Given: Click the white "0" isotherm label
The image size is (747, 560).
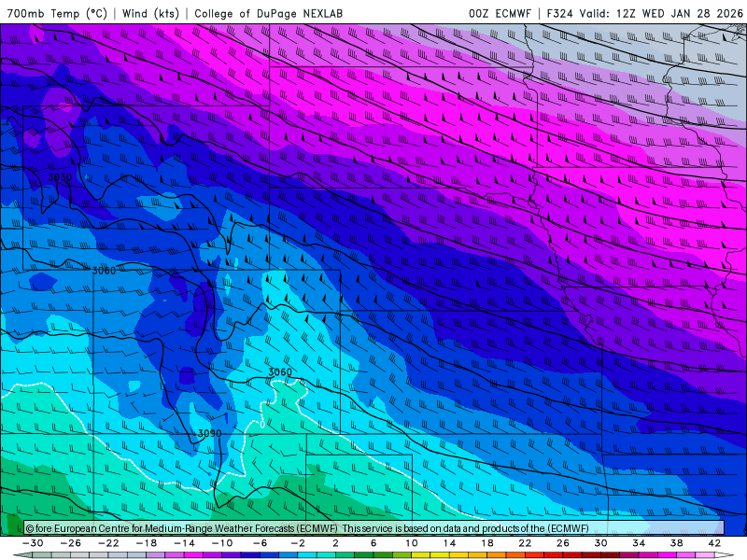Looking at the screenshot, I should tap(262, 425).
